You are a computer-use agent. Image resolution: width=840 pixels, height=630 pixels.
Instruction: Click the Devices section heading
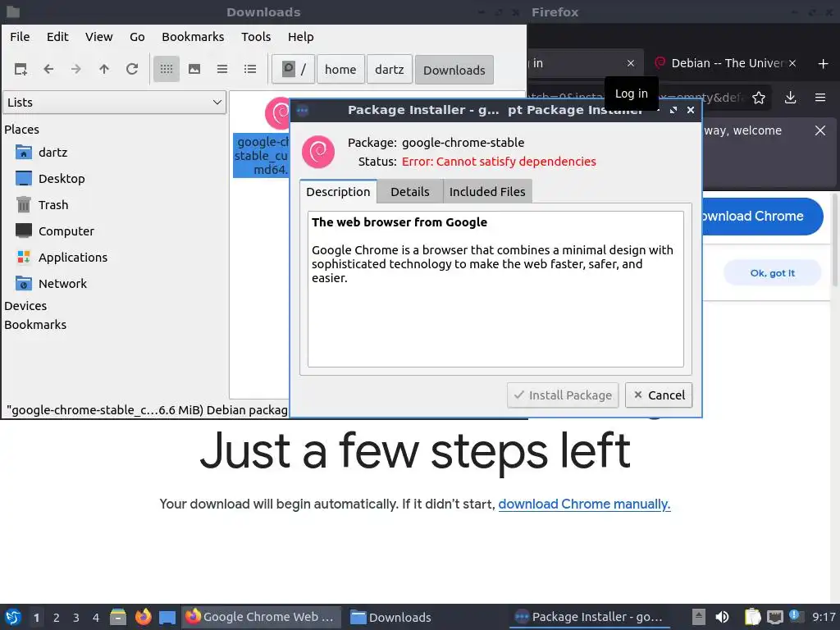click(x=25, y=306)
